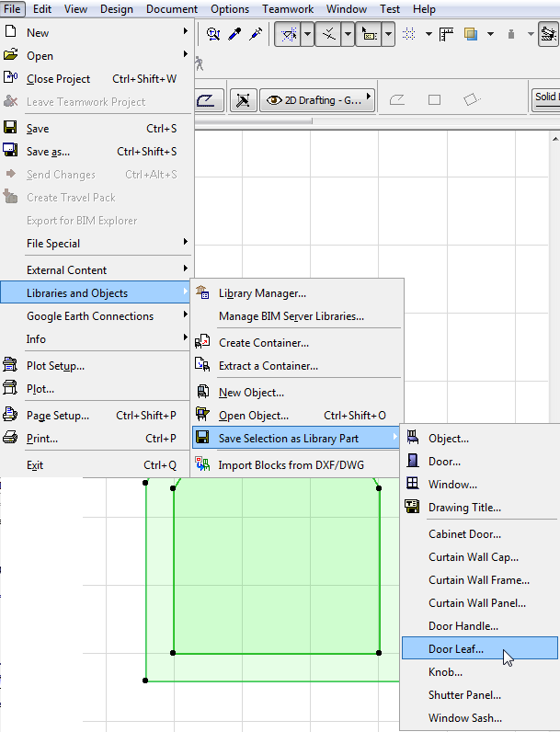
Task: Expand Google Earth Connections submenu
Action: (96, 316)
